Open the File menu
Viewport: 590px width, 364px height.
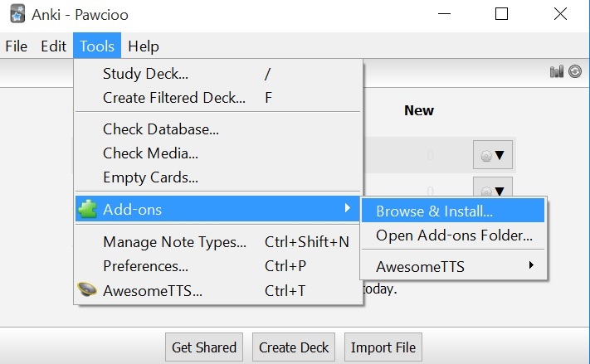pos(17,46)
